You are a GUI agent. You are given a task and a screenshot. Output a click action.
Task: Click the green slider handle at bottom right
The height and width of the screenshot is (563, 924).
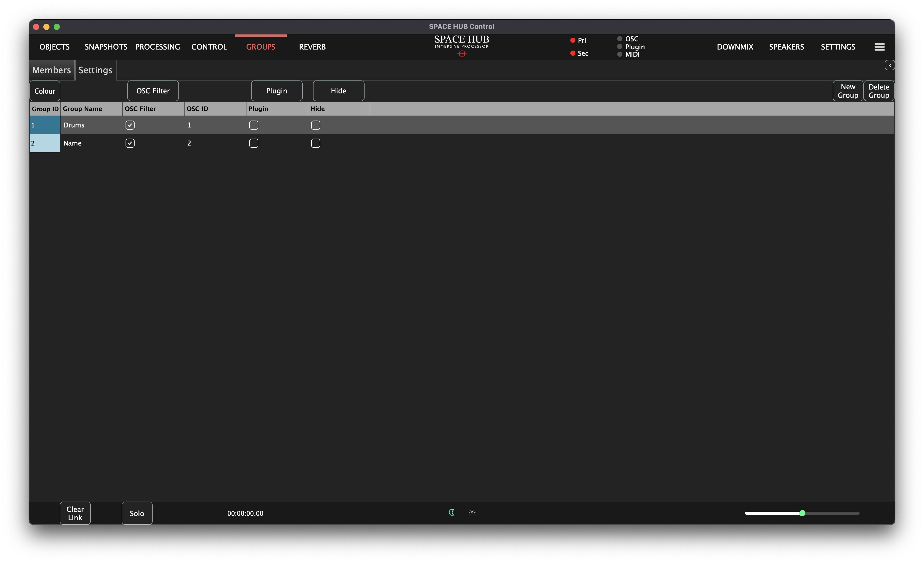point(802,513)
